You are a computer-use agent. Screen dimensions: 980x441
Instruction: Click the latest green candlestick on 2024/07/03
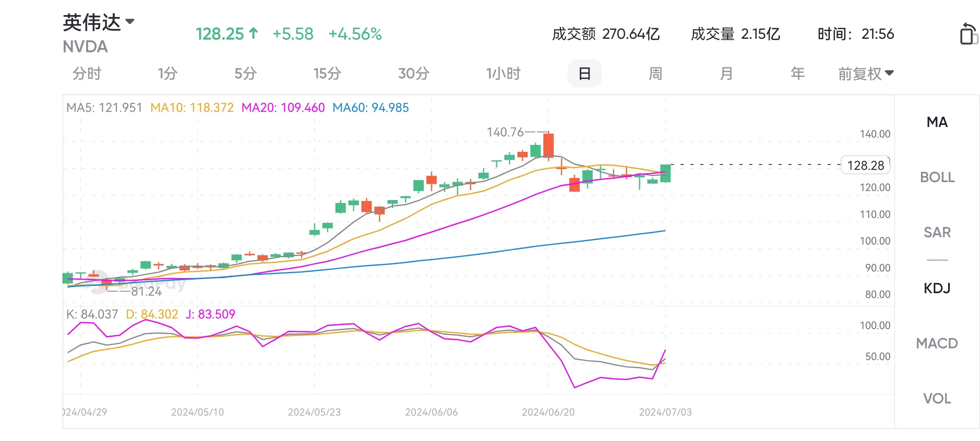tap(666, 173)
